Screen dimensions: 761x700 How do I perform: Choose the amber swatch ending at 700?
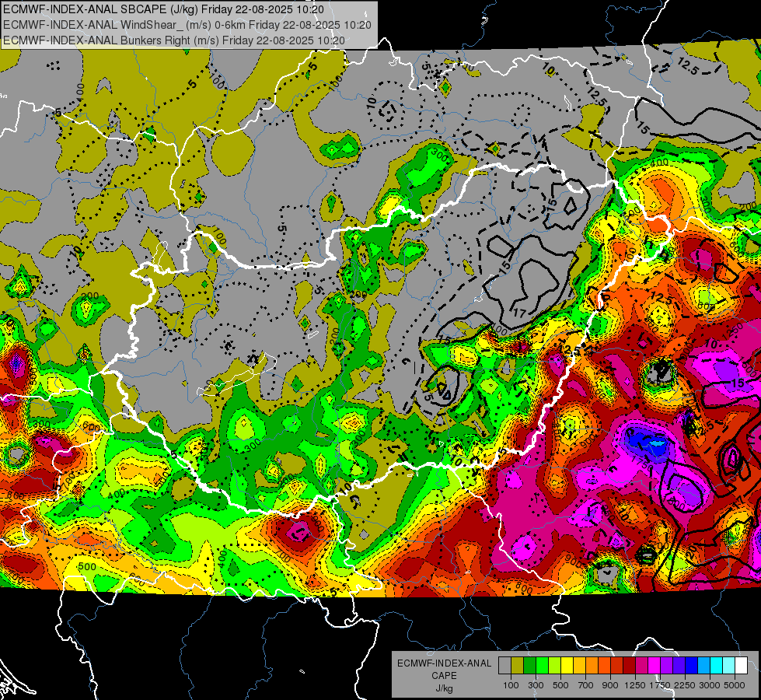[x=579, y=665]
